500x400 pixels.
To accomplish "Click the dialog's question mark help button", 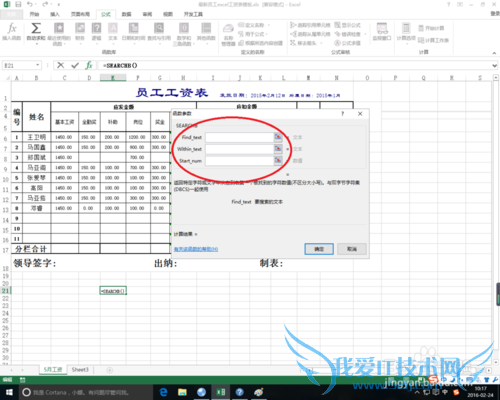I will (x=342, y=114).
